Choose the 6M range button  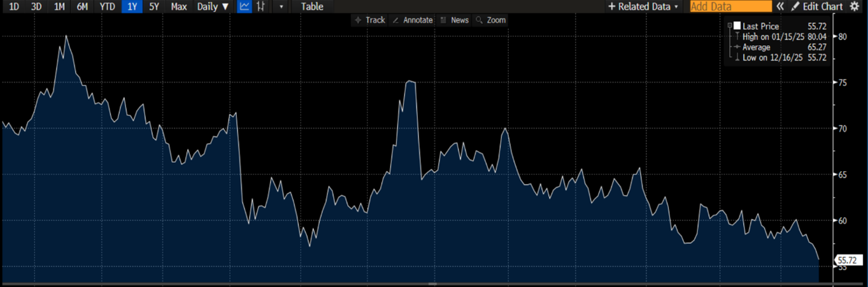click(82, 7)
